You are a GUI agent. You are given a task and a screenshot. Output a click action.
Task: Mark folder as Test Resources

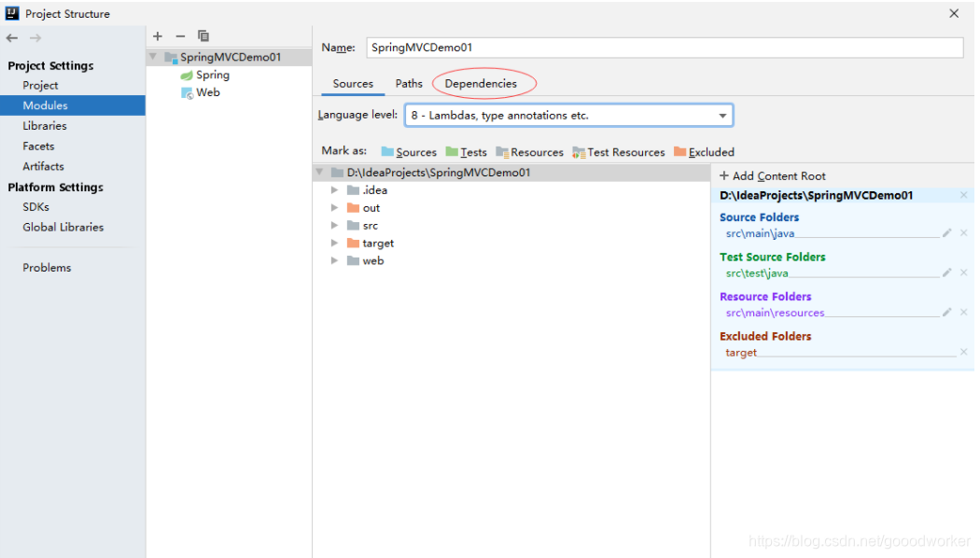pos(619,152)
